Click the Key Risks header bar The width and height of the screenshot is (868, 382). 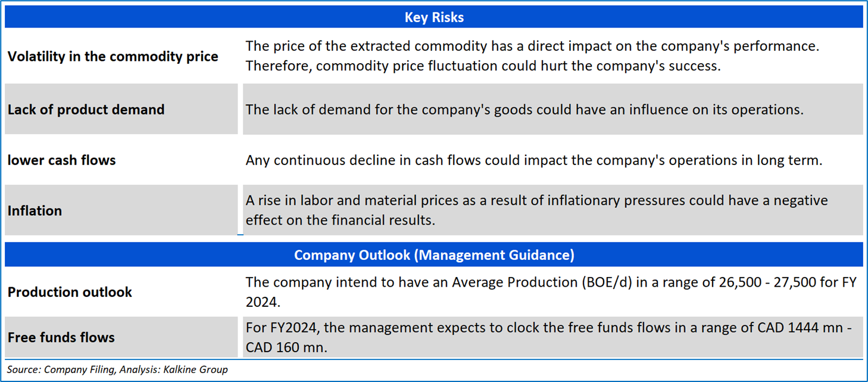(x=433, y=17)
